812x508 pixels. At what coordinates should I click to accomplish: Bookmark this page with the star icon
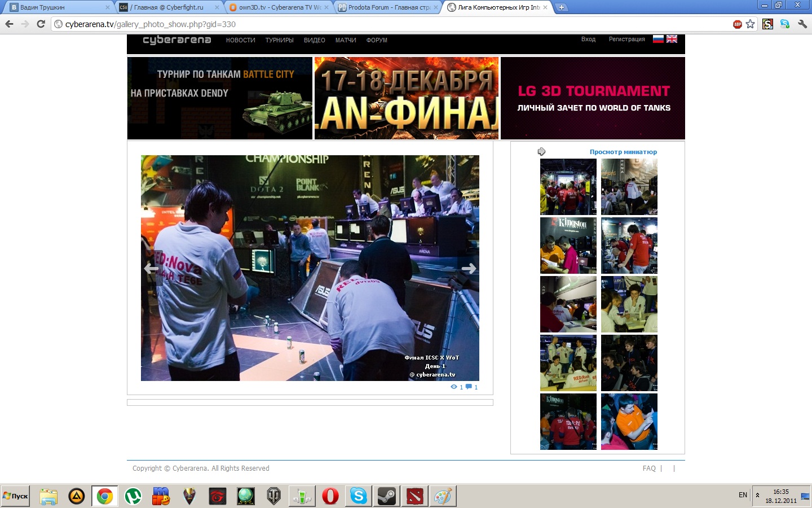coord(750,24)
